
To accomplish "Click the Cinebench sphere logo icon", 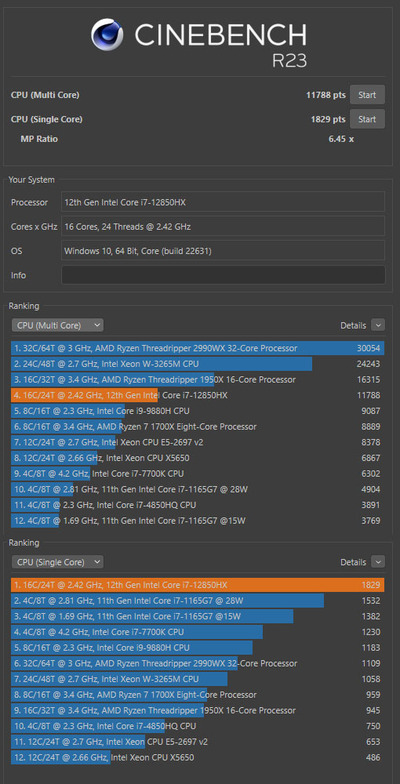I will pos(107,34).
